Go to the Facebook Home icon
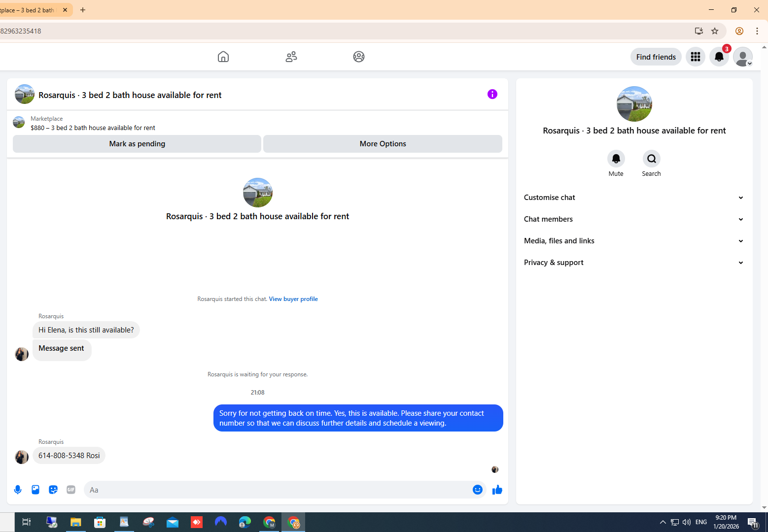 (223, 57)
